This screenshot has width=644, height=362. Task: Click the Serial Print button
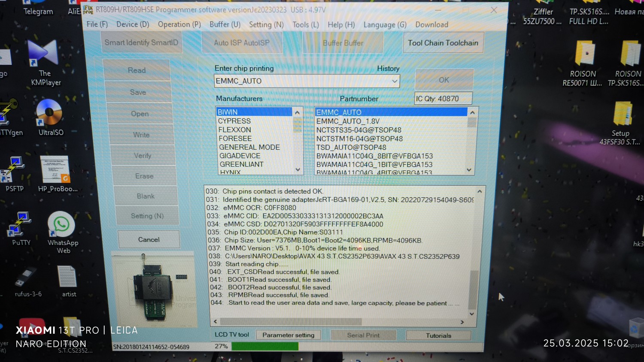(x=363, y=335)
